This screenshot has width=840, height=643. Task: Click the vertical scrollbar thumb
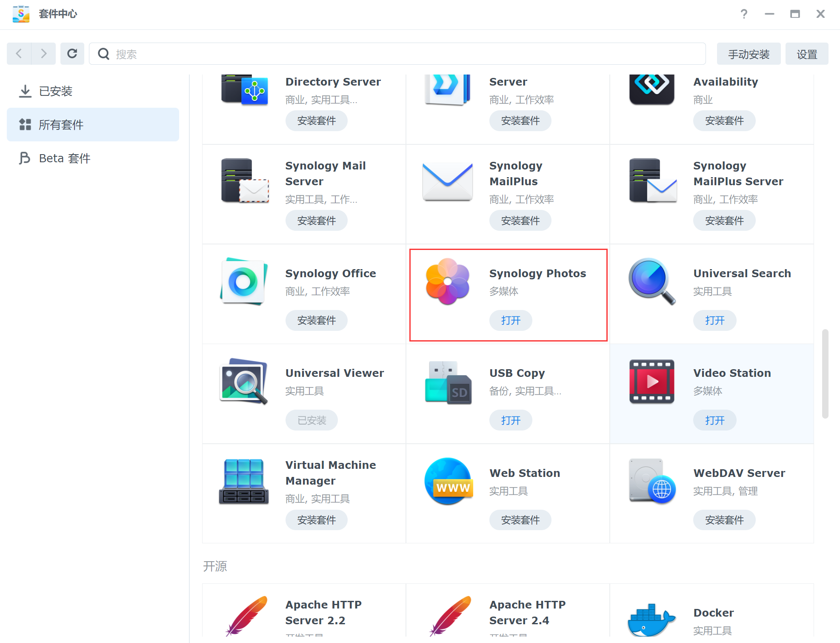click(x=825, y=373)
